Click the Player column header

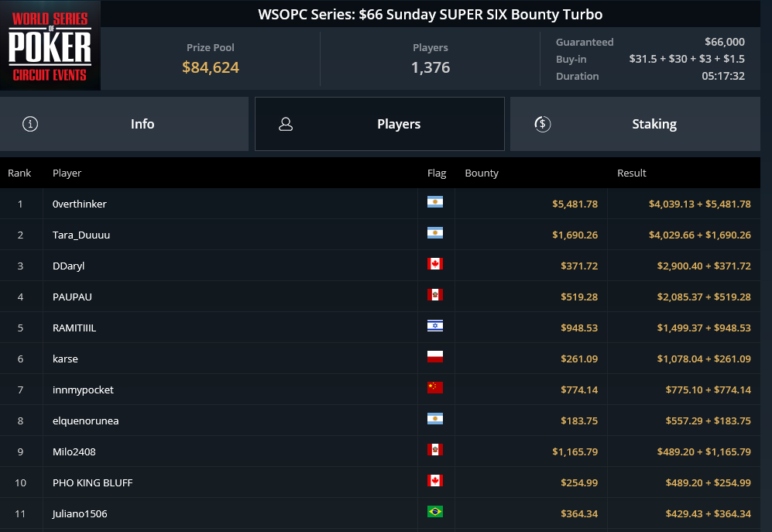pos(67,173)
